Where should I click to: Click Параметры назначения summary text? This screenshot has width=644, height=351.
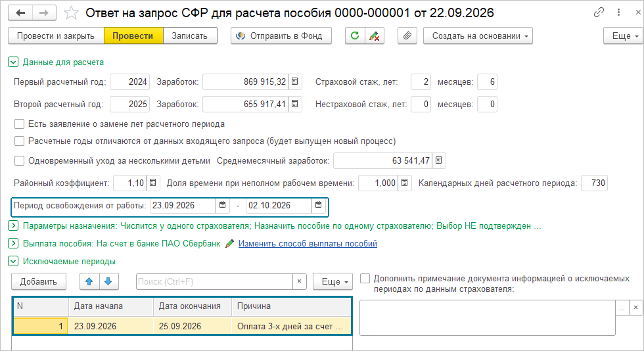(282, 225)
